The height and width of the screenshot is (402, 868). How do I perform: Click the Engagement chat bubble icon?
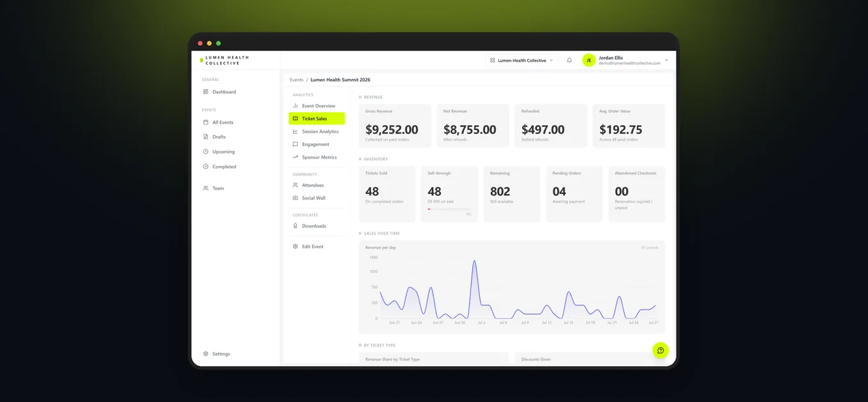point(296,144)
